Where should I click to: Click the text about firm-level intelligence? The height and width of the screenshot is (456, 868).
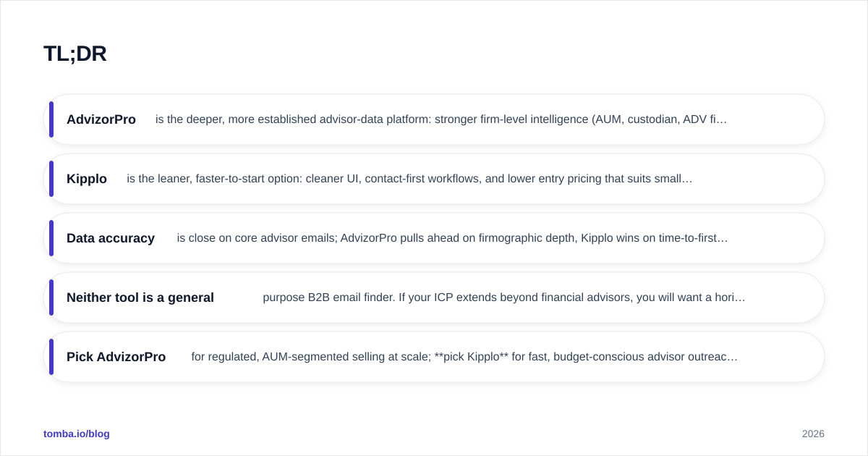[x=441, y=119]
